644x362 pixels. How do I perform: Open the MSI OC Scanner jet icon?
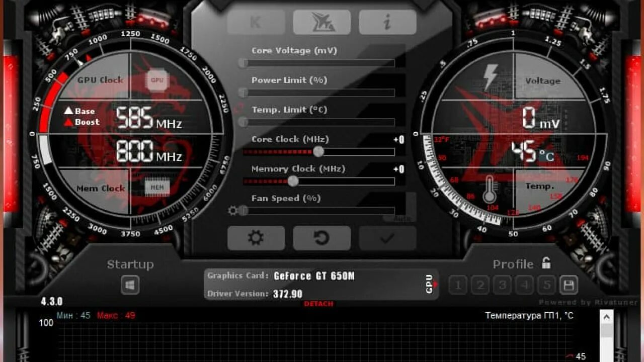[322, 22]
